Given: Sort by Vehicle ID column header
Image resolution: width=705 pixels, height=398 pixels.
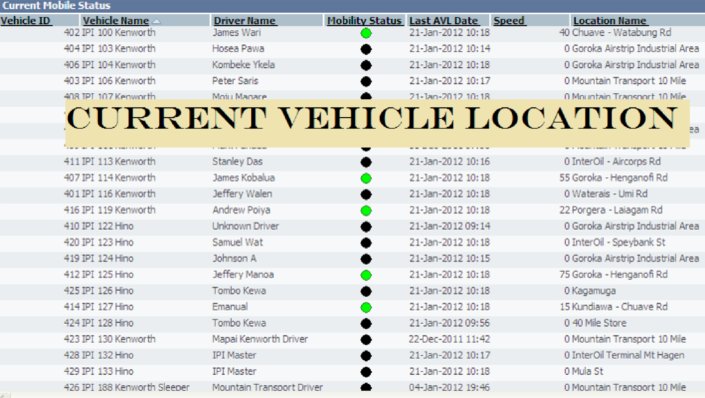Looking at the screenshot, I should [x=25, y=21].
